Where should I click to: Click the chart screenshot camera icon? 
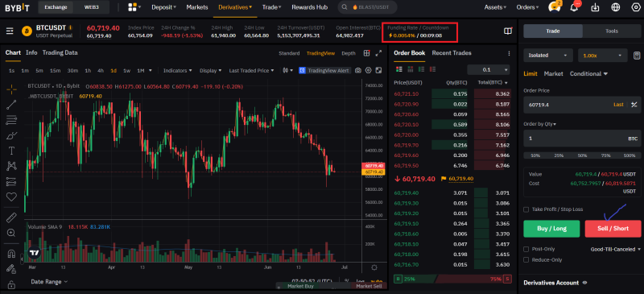coord(358,70)
